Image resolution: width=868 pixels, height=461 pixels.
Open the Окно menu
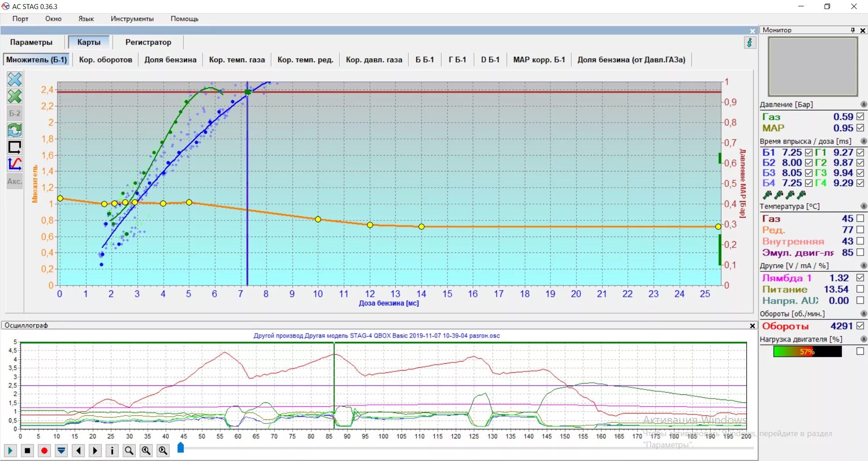(53, 19)
